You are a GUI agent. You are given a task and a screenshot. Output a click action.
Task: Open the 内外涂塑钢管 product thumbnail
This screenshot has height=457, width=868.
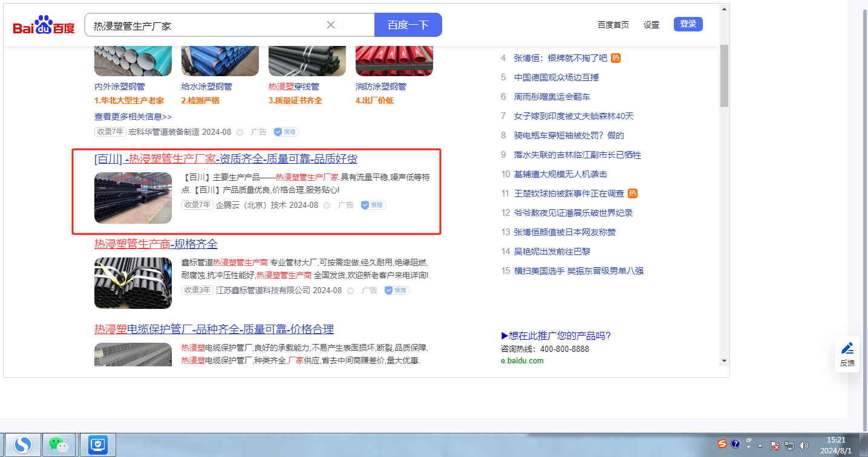click(133, 60)
